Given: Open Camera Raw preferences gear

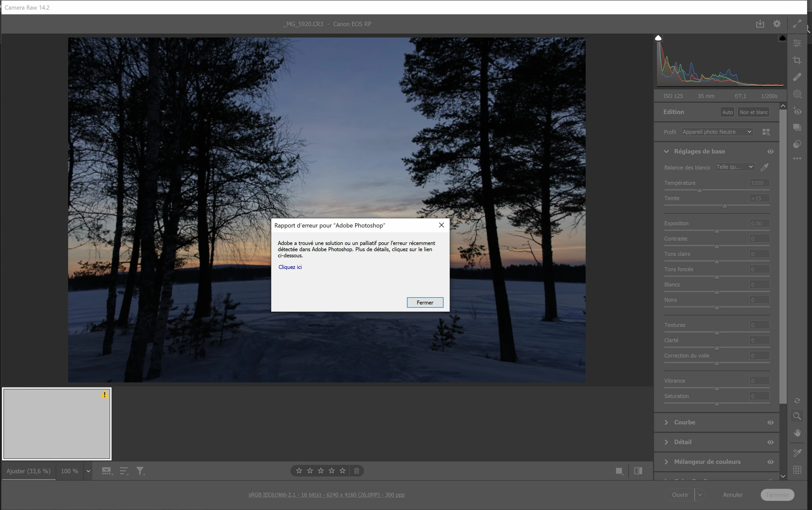Looking at the screenshot, I should click(777, 24).
